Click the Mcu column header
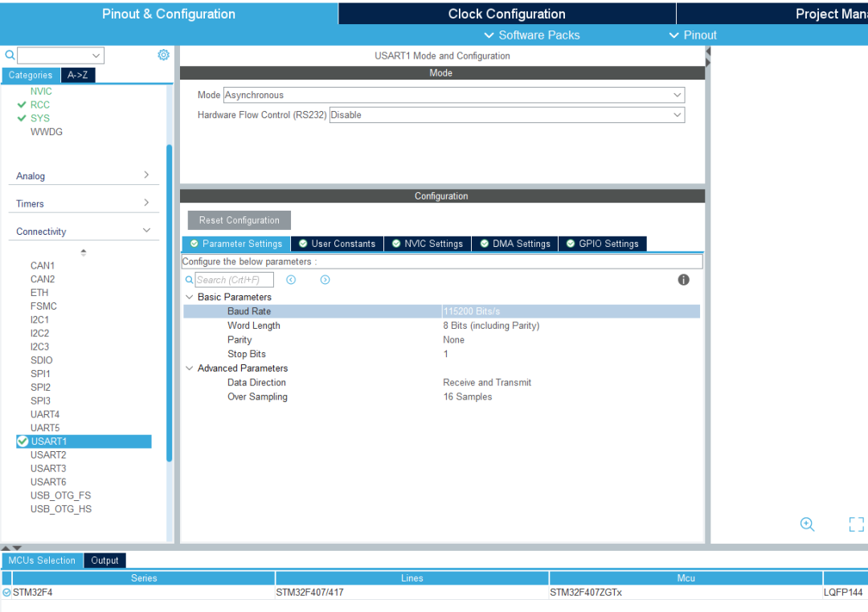This screenshot has height=612, width=868. pyautogui.click(x=686, y=577)
